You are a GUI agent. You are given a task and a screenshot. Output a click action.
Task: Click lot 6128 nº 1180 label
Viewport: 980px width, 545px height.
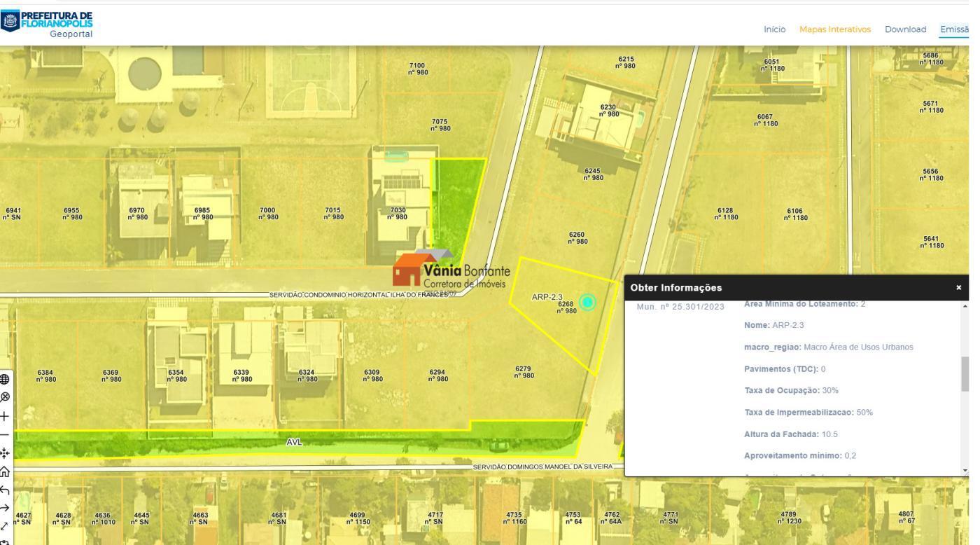[726, 214]
